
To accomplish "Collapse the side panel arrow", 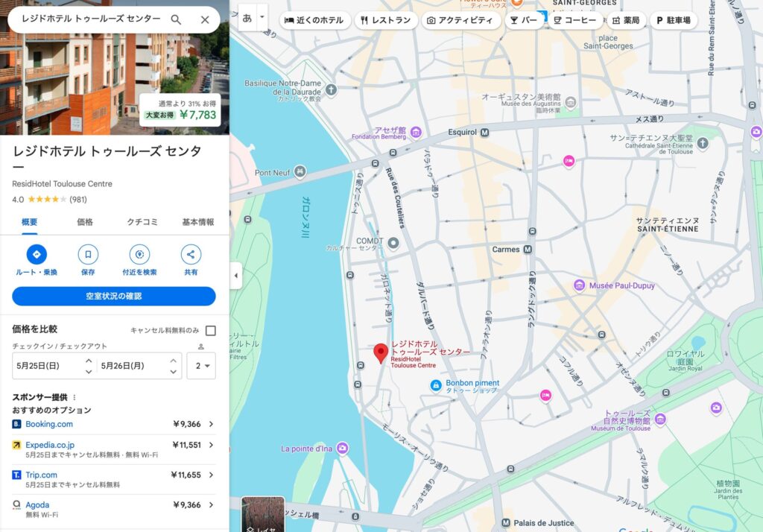I will (236, 276).
